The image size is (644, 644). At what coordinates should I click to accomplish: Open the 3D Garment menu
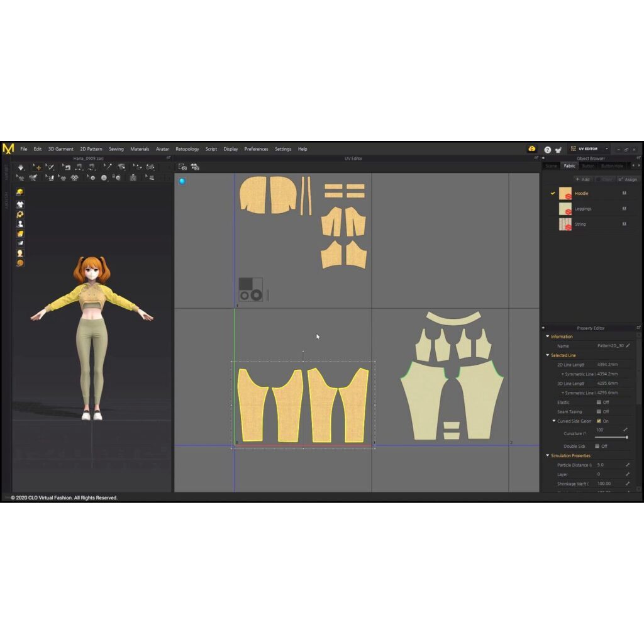point(61,149)
